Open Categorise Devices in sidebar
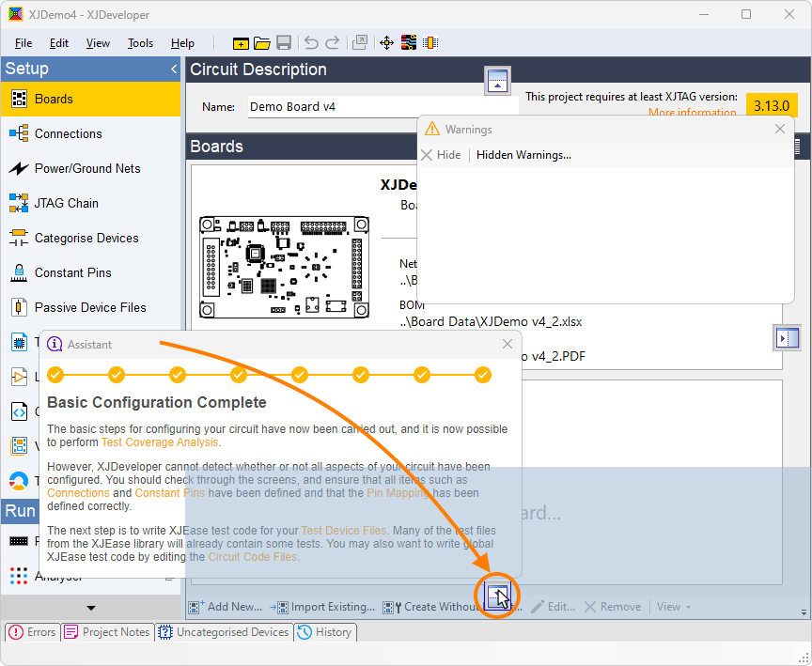 (x=86, y=238)
